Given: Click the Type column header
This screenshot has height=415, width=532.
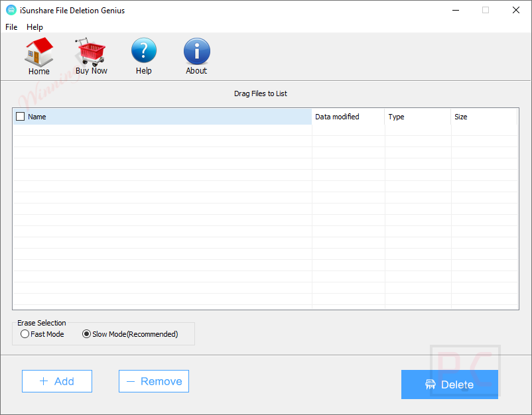Looking at the screenshot, I should (x=418, y=117).
